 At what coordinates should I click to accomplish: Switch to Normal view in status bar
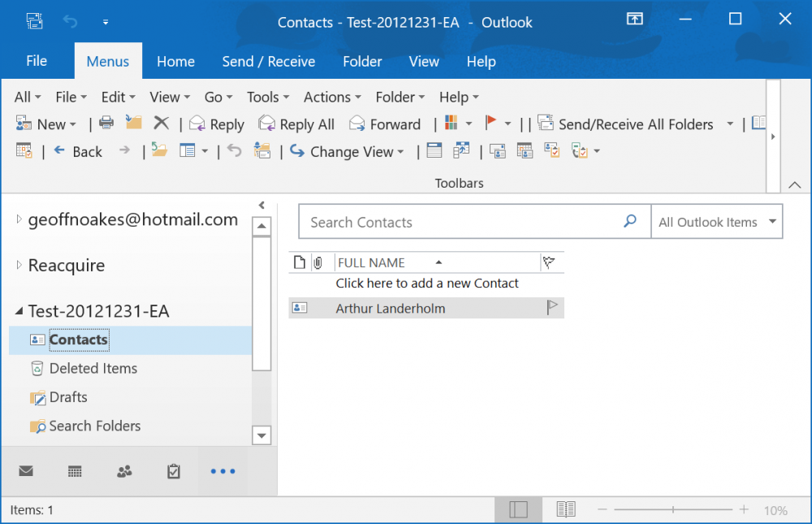click(518, 509)
